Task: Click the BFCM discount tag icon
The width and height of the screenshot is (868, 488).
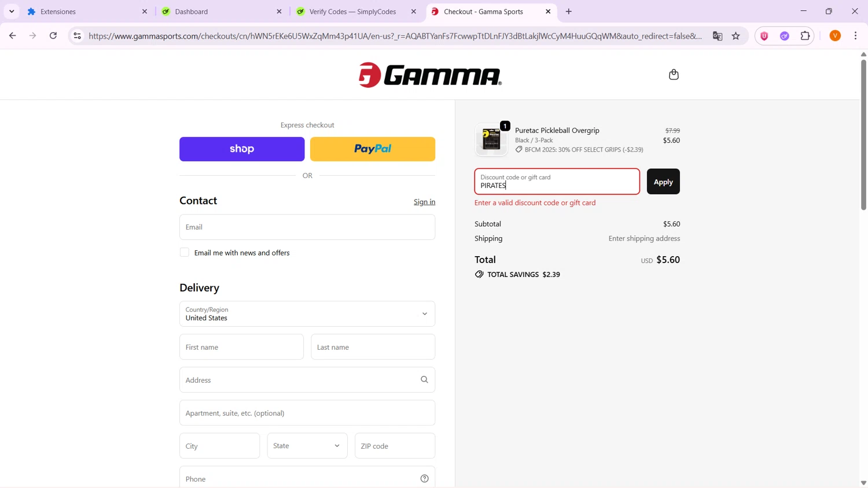Action: (x=519, y=150)
